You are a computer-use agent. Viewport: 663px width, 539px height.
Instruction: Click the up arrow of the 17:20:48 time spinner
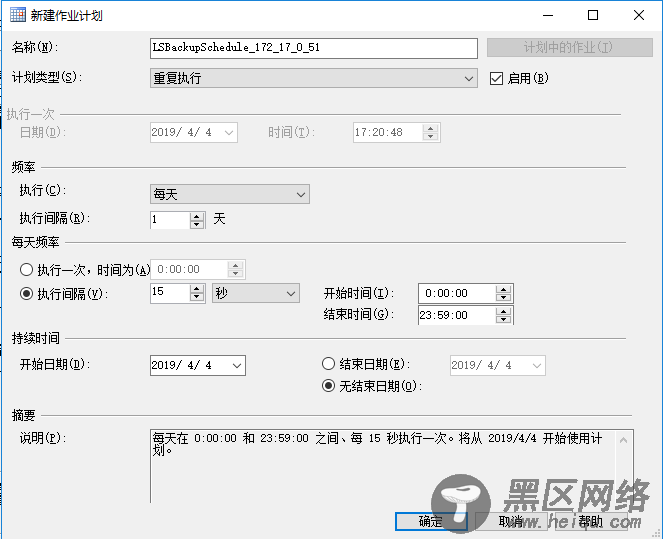point(430,129)
